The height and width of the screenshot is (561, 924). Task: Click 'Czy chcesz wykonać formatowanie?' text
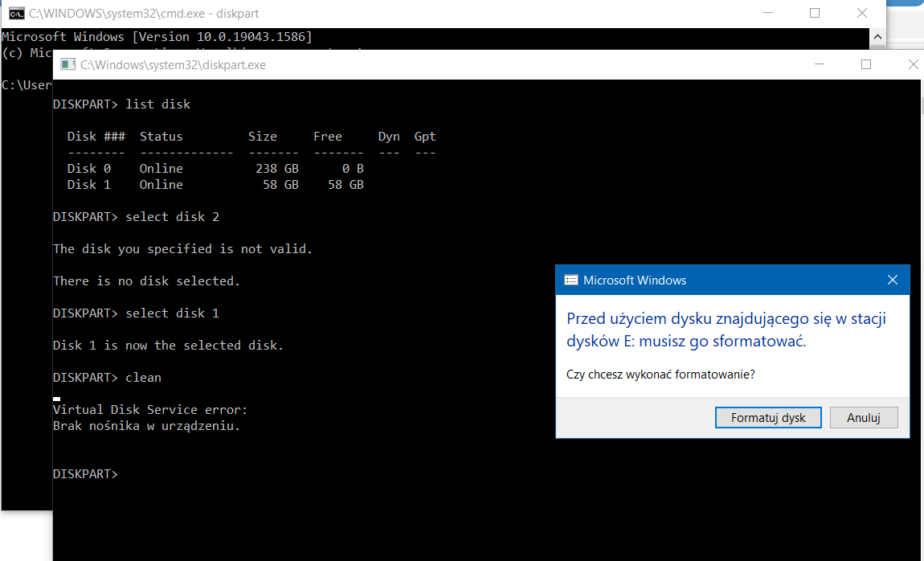[x=660, y=375]
